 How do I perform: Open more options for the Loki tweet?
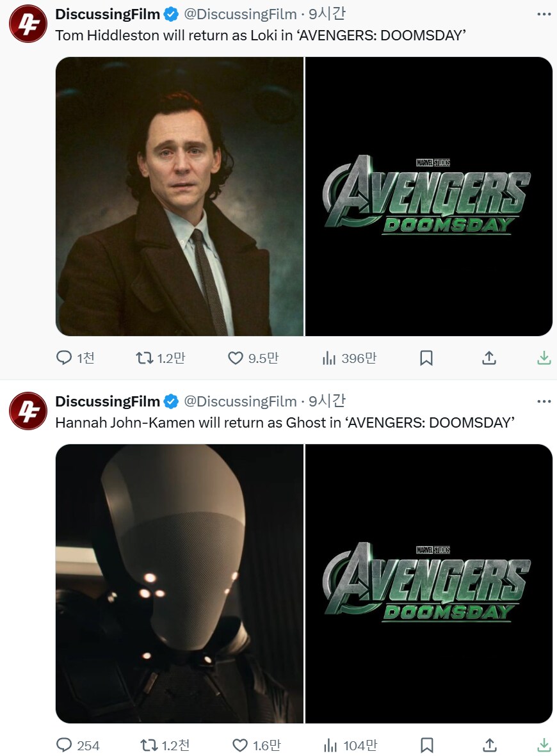544,14
